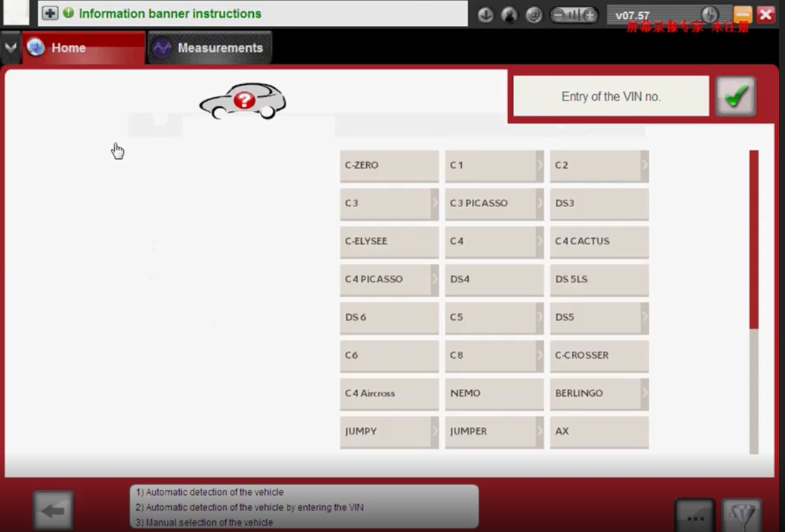The image size is (785, 532).
Task: Expand the C 5 model variants
Action: 540,318
